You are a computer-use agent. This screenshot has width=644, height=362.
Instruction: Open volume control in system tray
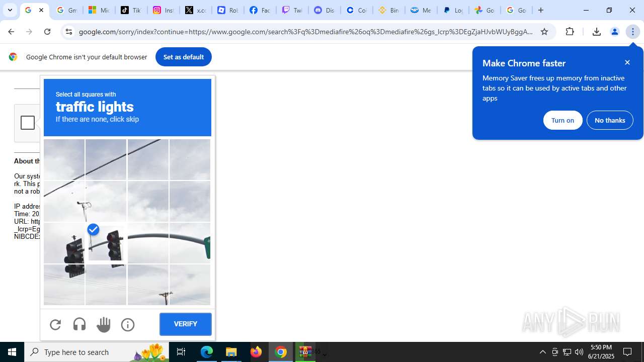click(x=579, y=352)
